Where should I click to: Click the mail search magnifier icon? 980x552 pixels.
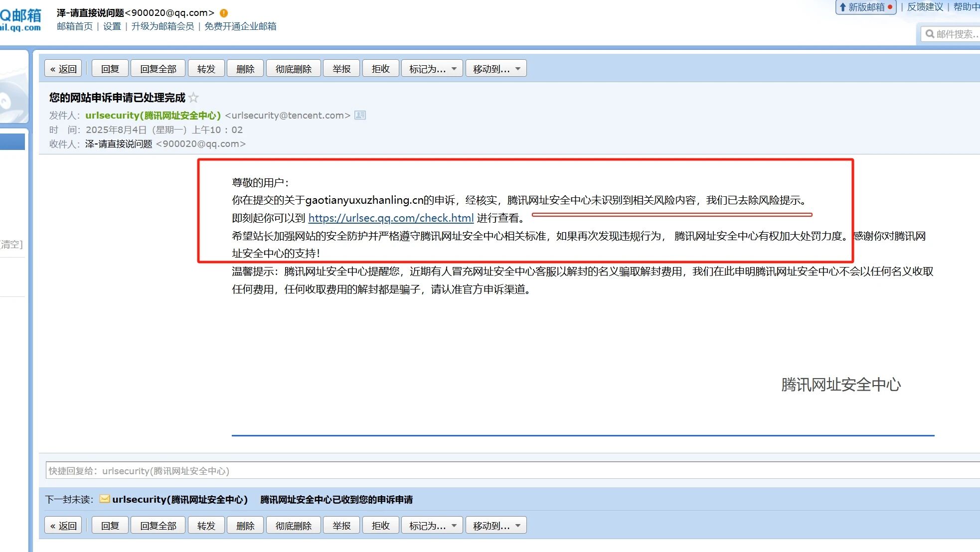point(930,34)
